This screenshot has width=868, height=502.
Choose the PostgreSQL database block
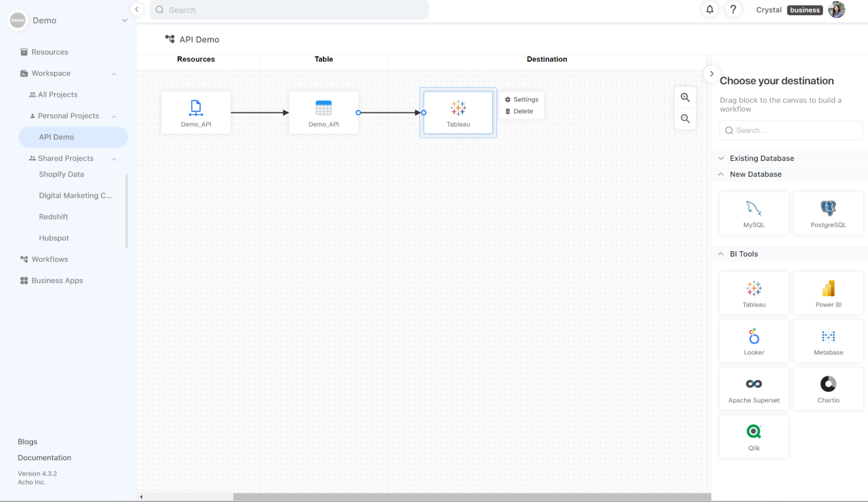828,213
